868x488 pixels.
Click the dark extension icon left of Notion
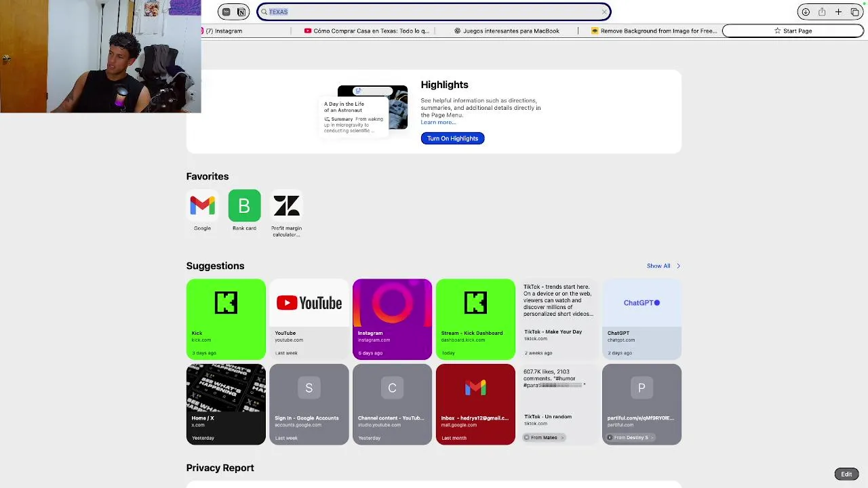[226, 12]
